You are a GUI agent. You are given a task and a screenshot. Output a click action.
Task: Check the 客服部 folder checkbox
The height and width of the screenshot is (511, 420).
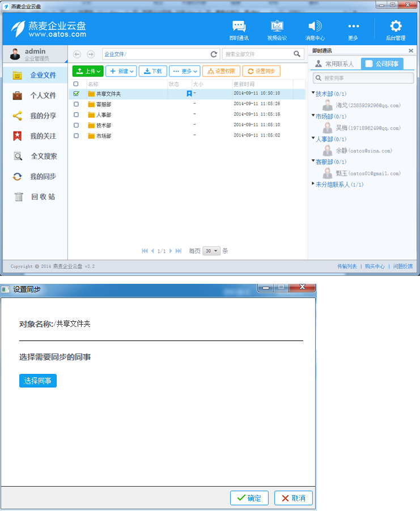tap(77, 104)
